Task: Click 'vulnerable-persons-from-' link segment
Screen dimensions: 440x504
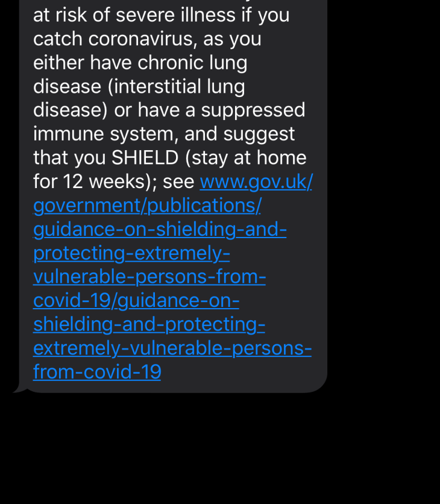Action: click(149, 277)
